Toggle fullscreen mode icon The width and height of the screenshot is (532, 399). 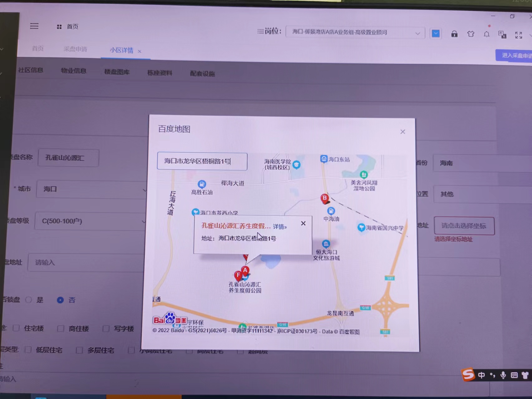[x=518, y=35]
